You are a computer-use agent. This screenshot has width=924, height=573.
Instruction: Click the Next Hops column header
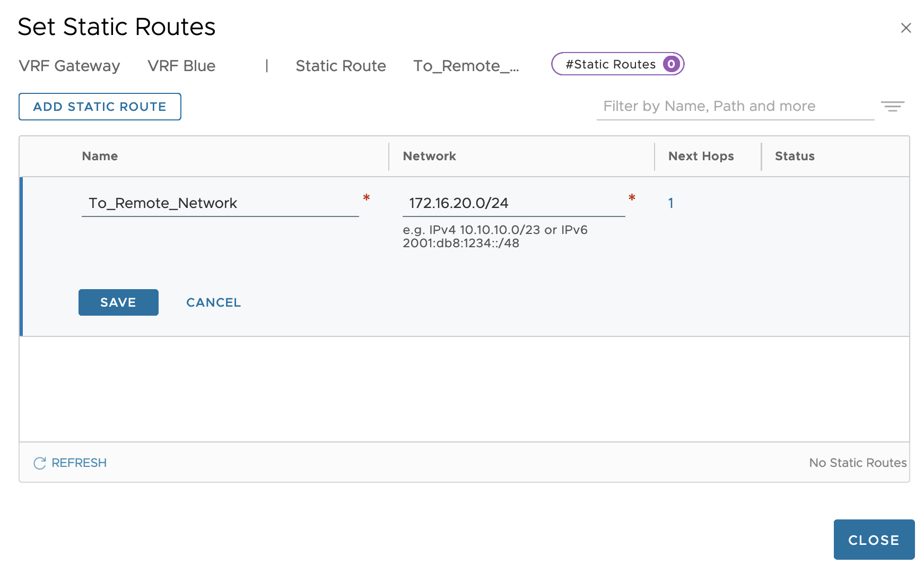click(701, 157)
